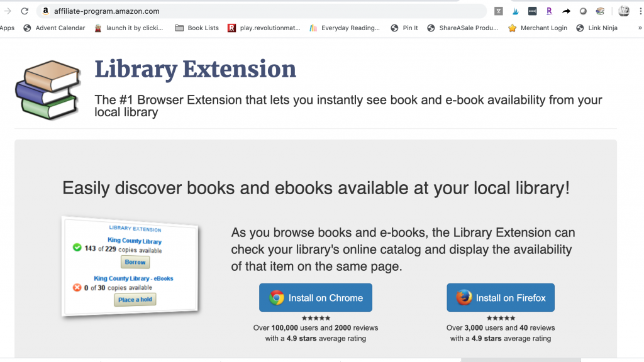Open the gray downward-triangle extension
This screenshot has width=644, height=362.
[x=499, y=11]
